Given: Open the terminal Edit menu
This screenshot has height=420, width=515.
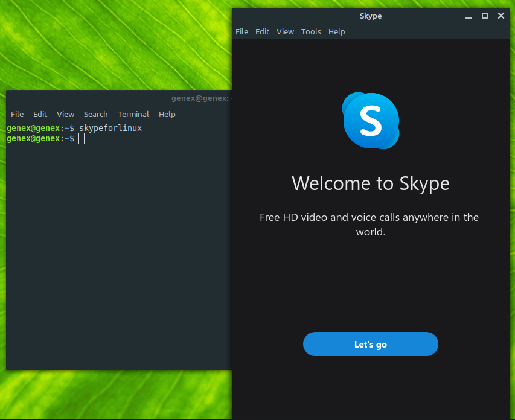Looking at the screenshot, I should [40, 114].
